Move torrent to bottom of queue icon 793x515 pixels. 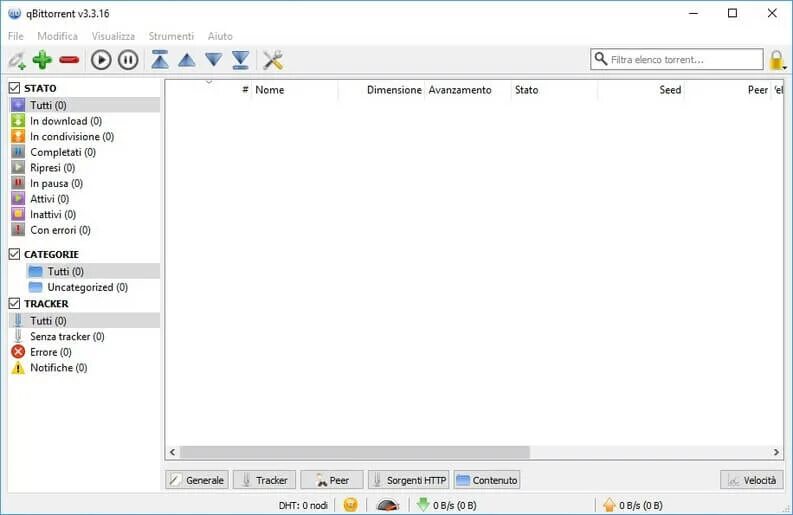241,60
